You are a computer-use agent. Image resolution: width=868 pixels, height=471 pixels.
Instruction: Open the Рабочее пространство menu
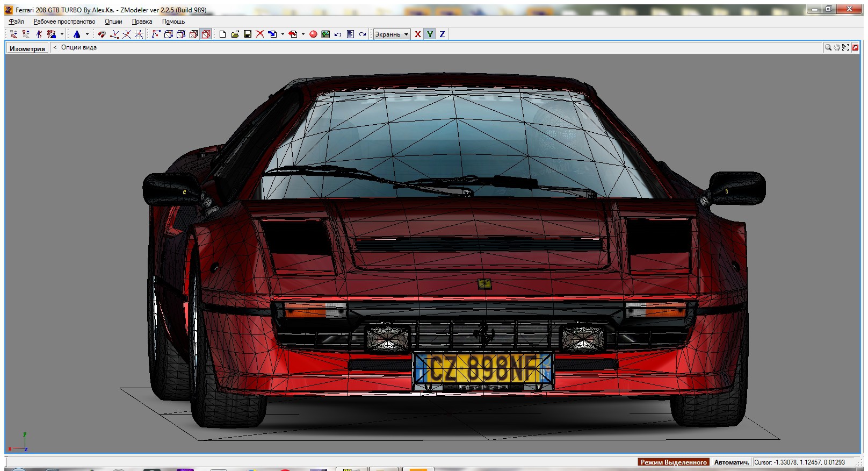point(64,22)
